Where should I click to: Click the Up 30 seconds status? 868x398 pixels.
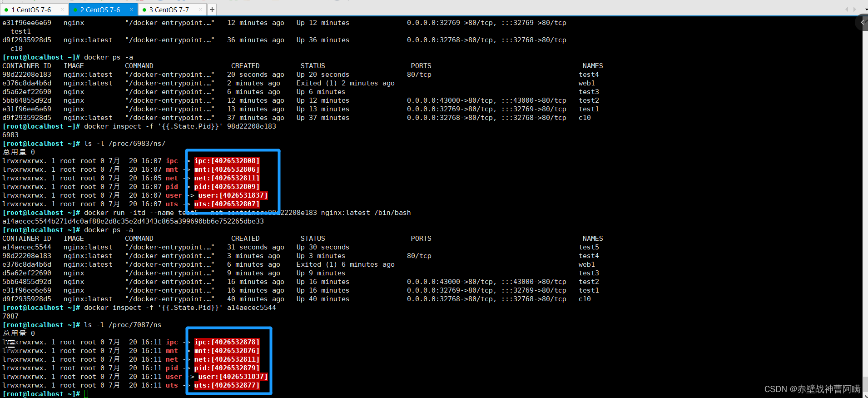coord(323,247)
